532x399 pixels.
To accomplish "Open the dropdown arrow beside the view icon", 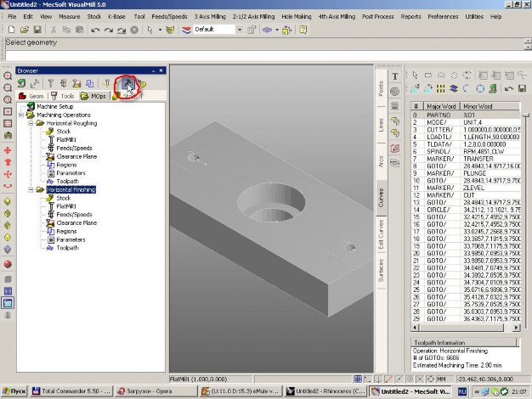I will click(x=277, y=30).
